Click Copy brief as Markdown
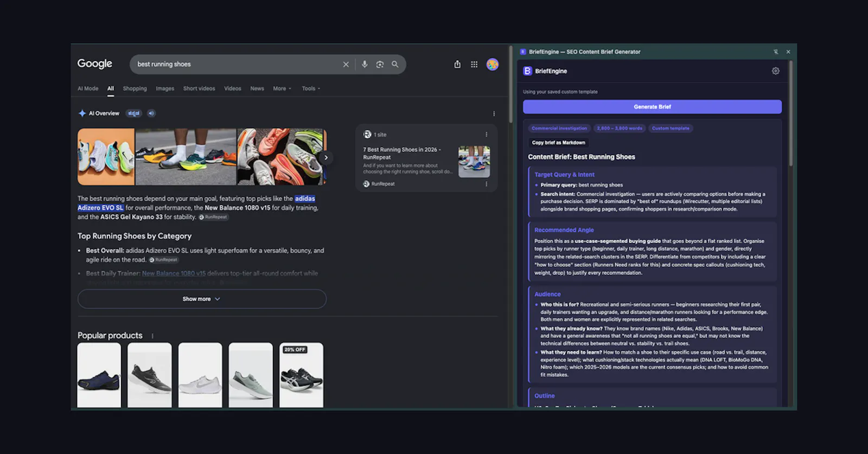Viewport: 868px width, 454px height. pos(558,143)
